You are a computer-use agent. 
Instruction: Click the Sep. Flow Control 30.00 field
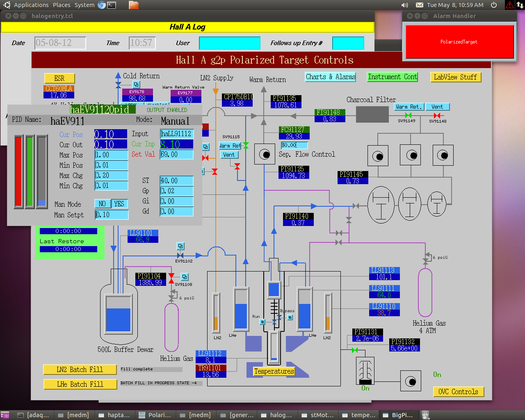point(294,145)
